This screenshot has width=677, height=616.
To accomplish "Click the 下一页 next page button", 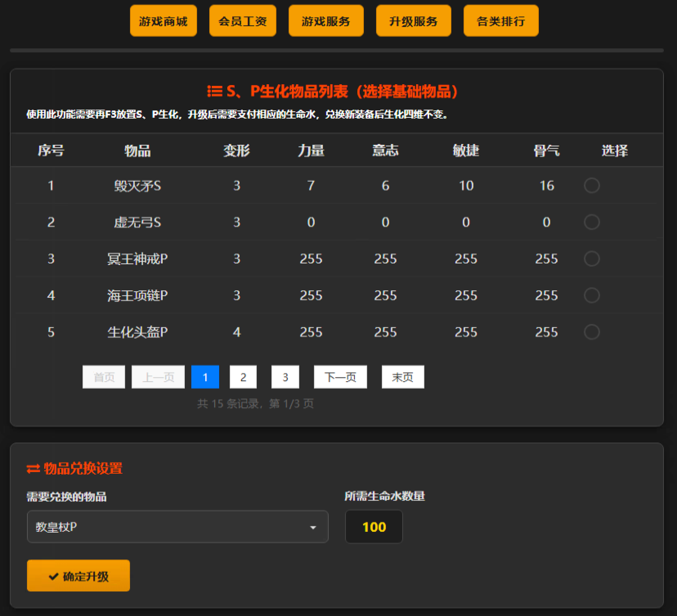I will 340,377.
